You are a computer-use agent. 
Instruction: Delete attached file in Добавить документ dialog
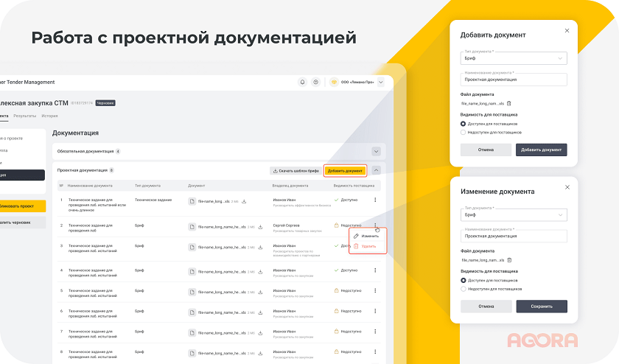coord(509,103)
